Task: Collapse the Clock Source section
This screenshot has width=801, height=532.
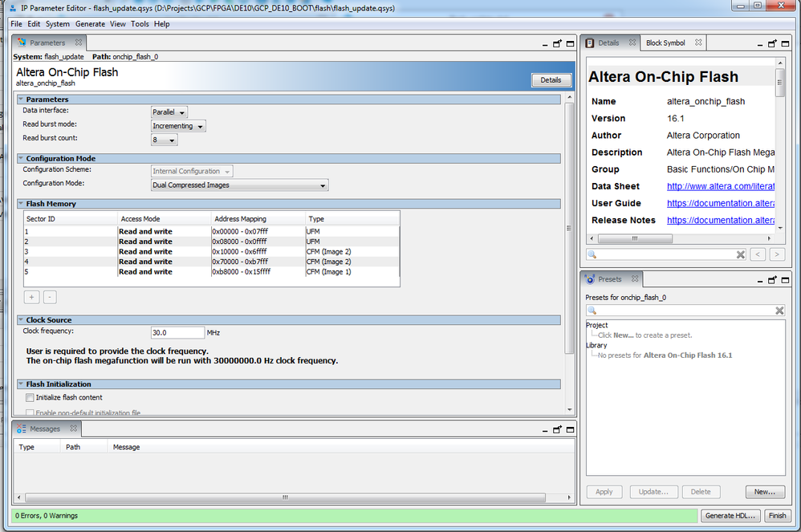Action: (x=21, y=319)
